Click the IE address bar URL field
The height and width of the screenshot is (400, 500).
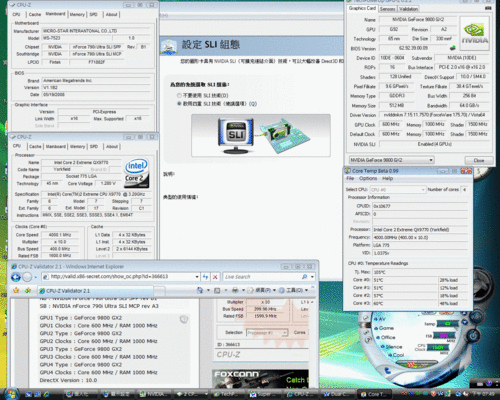pos(118,277)
